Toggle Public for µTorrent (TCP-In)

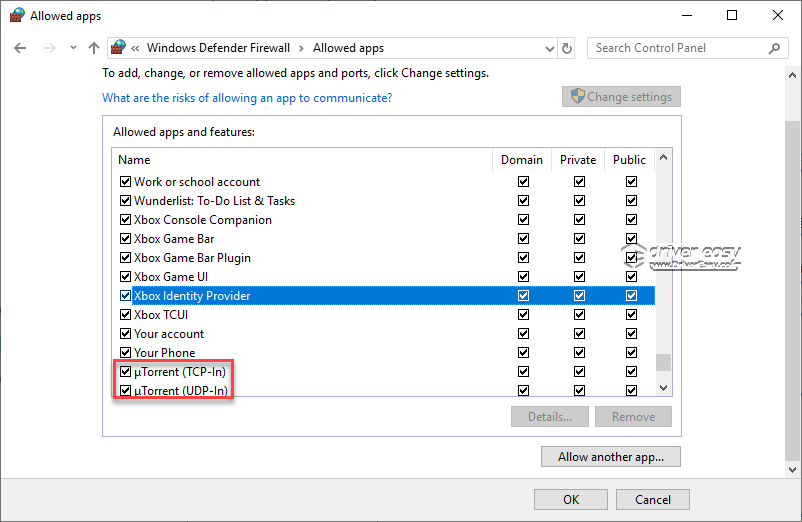pyautogui.click(x=632, y=371)
